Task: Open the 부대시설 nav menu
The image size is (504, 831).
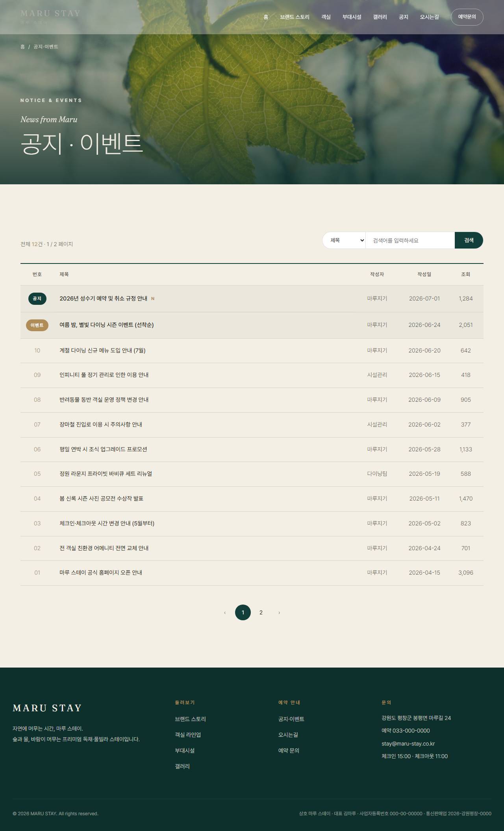Action: (x=352, y=17)
